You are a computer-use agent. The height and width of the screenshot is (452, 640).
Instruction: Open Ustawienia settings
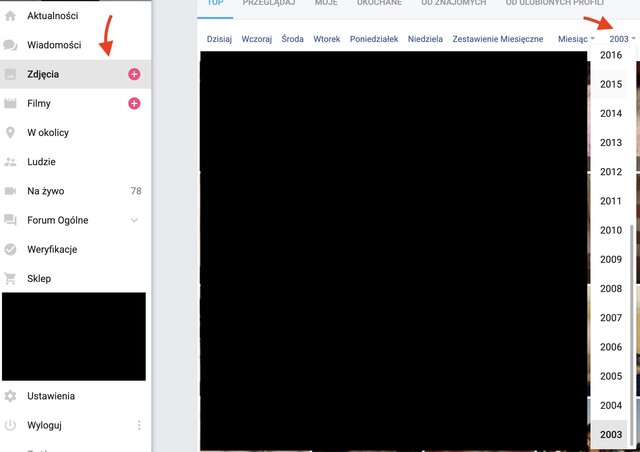click(51, 396)
